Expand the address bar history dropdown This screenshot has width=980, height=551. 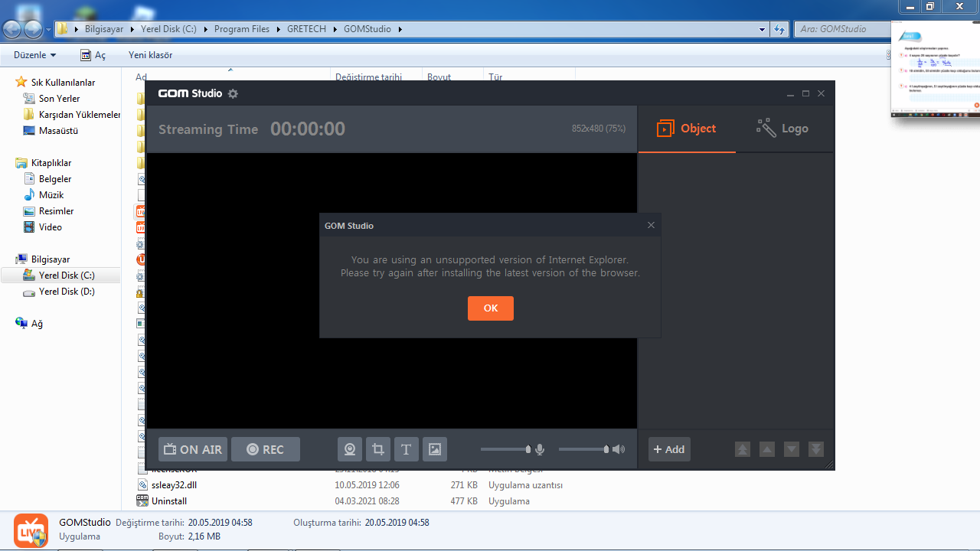762,29
